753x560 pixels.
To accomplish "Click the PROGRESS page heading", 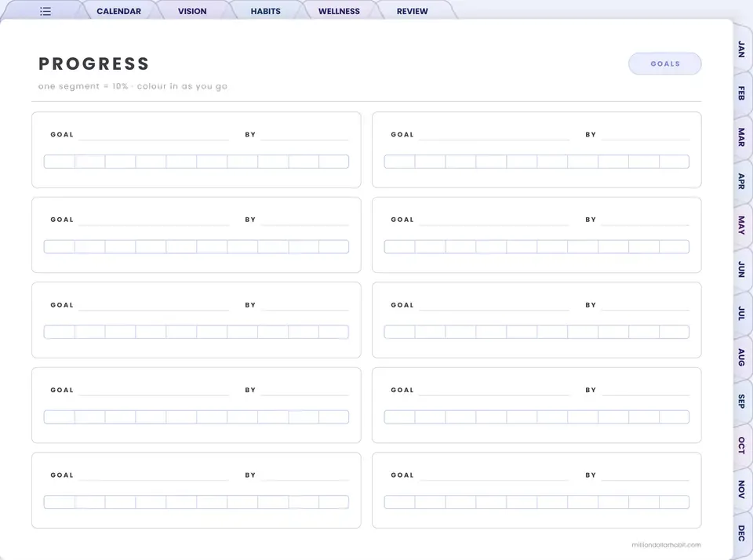I will pos(93,64).
